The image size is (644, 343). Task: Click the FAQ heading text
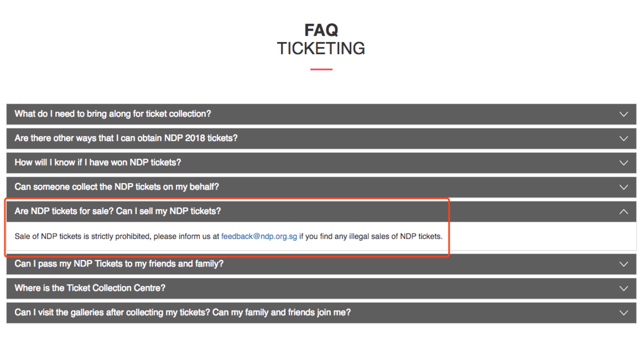click(x=321, y=30)
